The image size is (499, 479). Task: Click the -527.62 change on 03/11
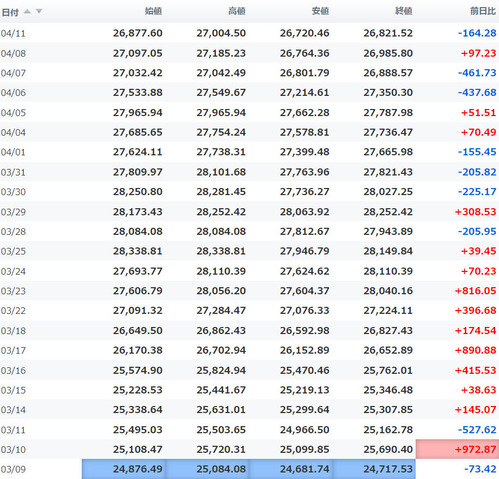pyautogui.click(x=477, y=430)
